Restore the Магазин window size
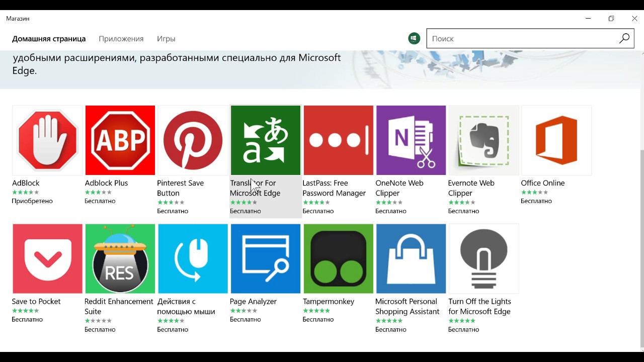 tap(611, 19)
